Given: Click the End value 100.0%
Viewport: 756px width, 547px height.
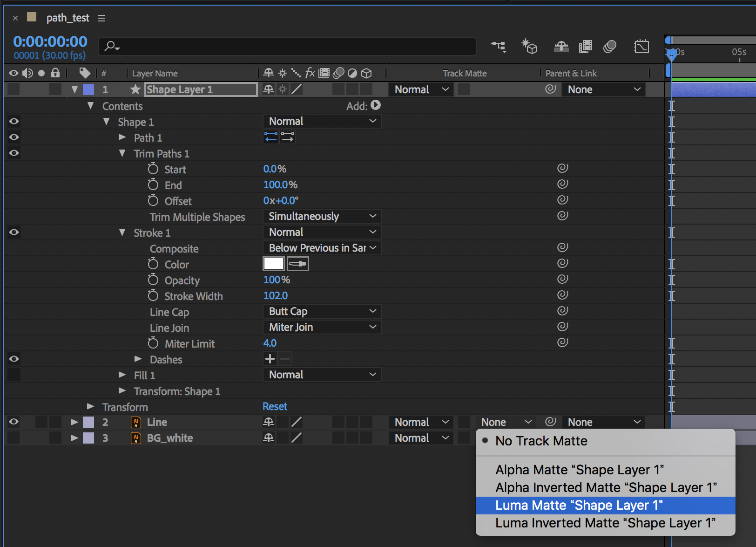Looking at the screenshot, I should pos(280,185).
